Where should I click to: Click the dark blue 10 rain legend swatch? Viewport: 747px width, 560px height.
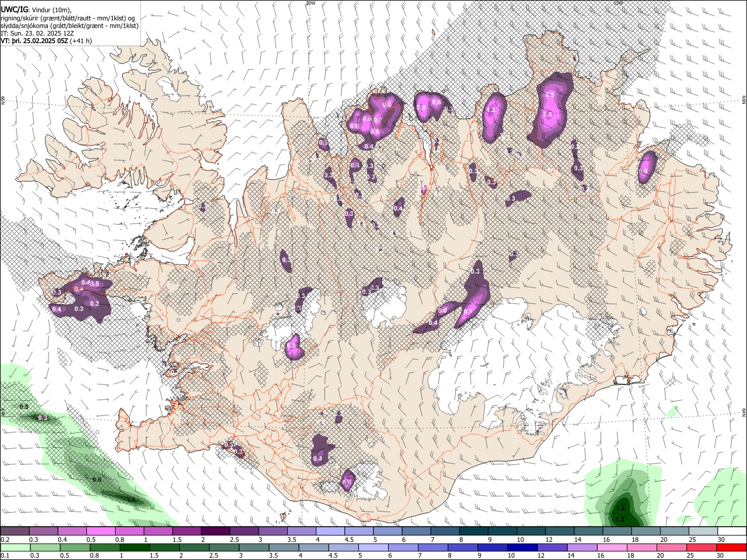coord(522,548)
